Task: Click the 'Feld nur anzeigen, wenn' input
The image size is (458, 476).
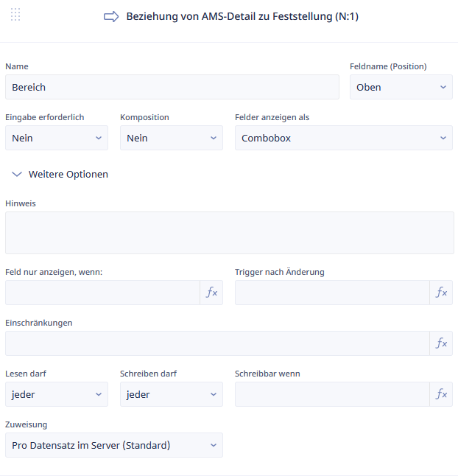Action: 102,293
